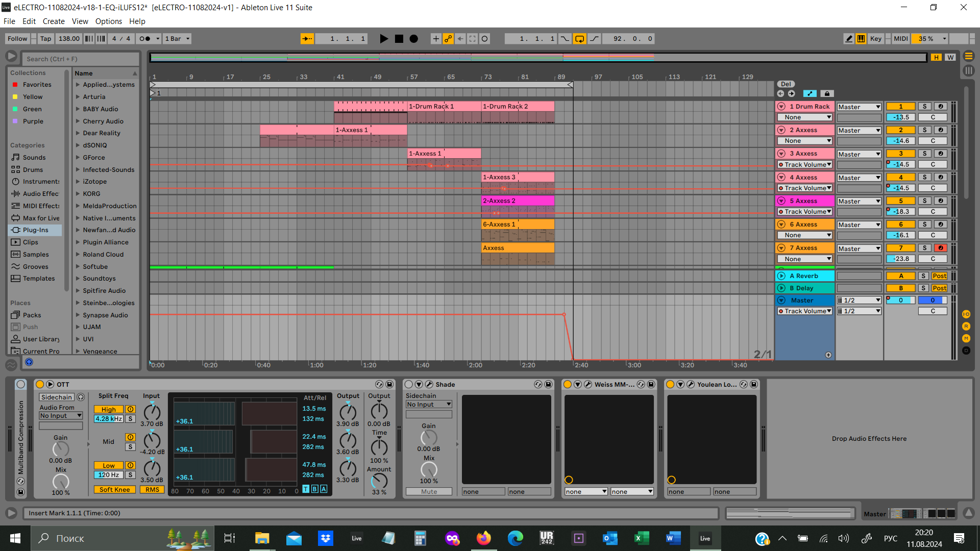Click the track 2 Axxess volume slider
980x551 pixels.
pyautogui.click(x=900, y=141)
